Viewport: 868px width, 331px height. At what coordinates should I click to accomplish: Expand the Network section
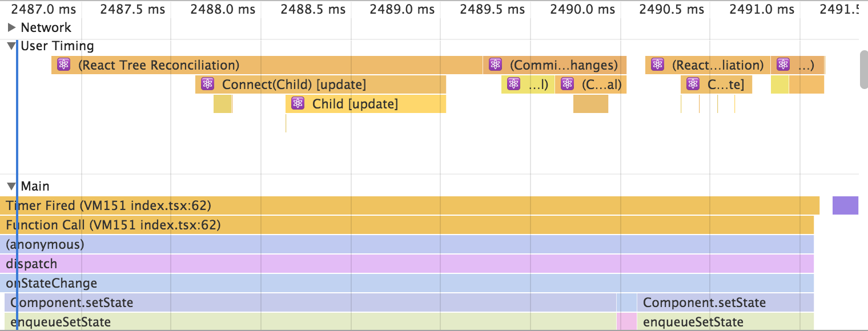[x=11, y=27]
